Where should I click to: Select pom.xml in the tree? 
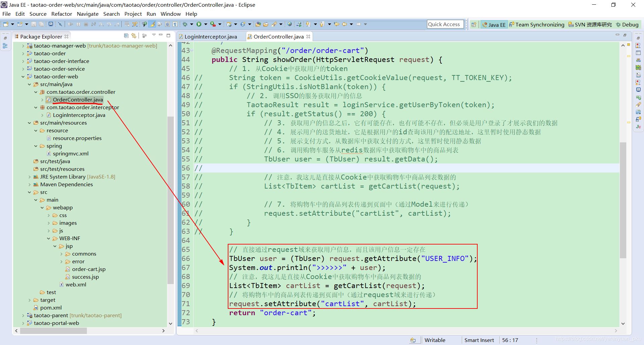pos(51,308)
